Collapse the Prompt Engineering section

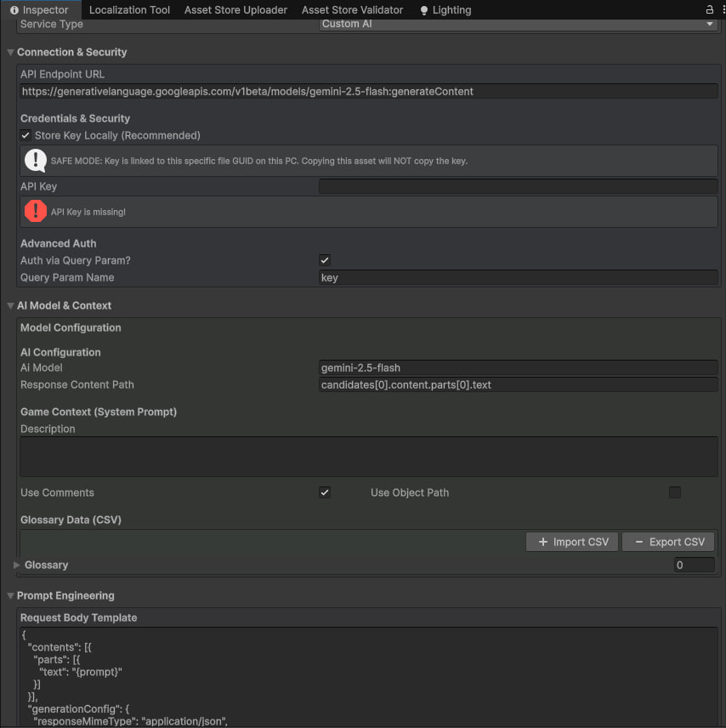coord(9,595)
